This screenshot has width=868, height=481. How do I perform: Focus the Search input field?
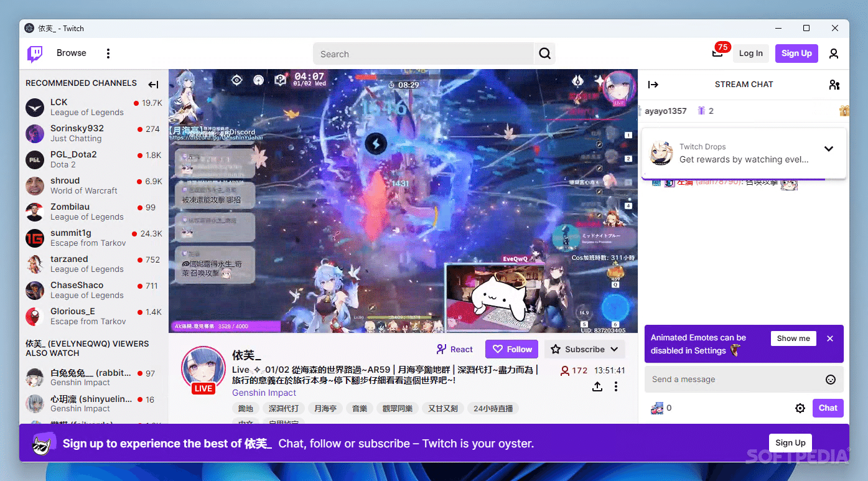pyautogui.click(x=423, y=54)
